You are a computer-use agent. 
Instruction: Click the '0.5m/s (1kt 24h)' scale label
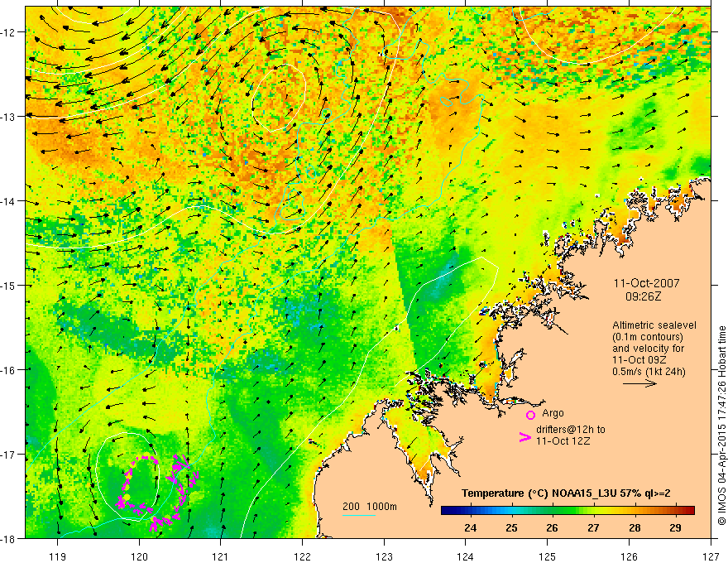(649, 372)
